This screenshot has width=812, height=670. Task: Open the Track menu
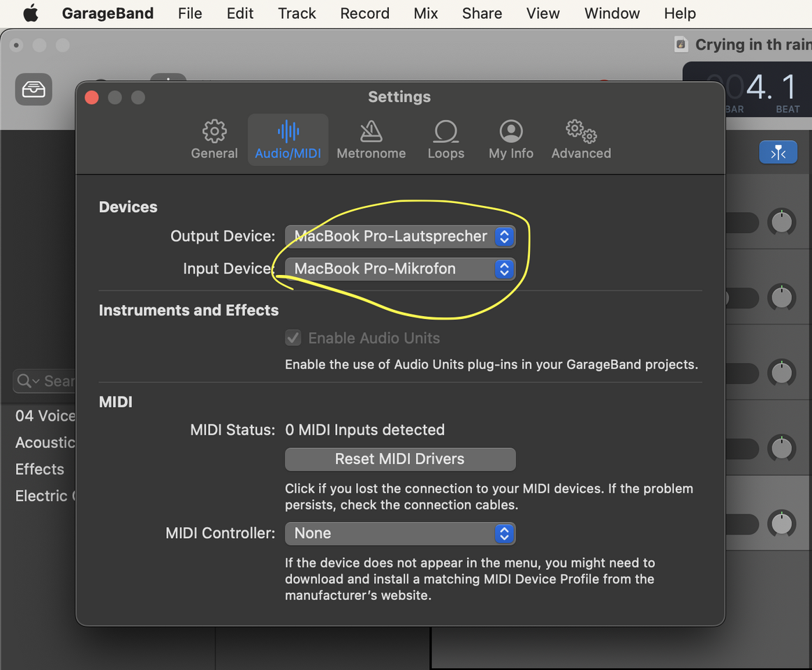[x=297, y=13]
